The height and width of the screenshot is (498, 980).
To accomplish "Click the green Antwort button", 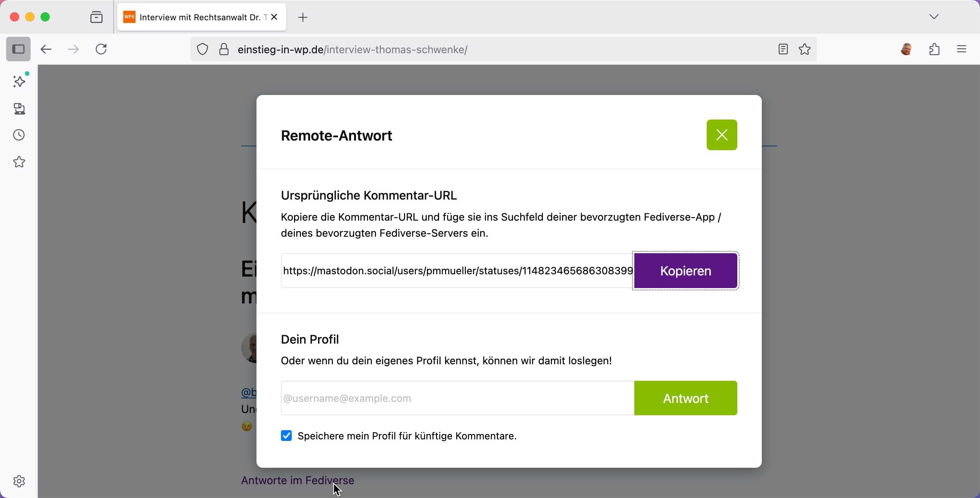I will (x=686, y=398).
